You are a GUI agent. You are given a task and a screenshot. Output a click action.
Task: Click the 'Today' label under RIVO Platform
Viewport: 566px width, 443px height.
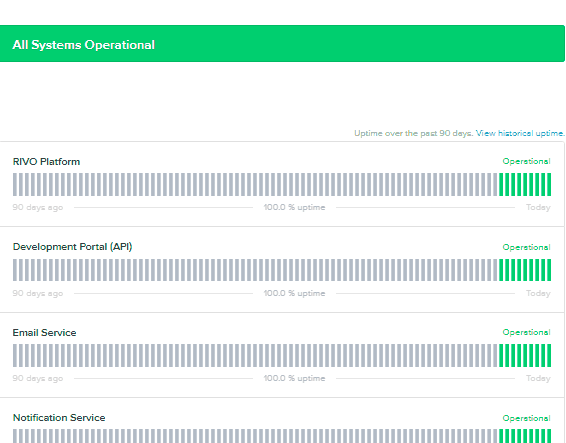[538, 207]
